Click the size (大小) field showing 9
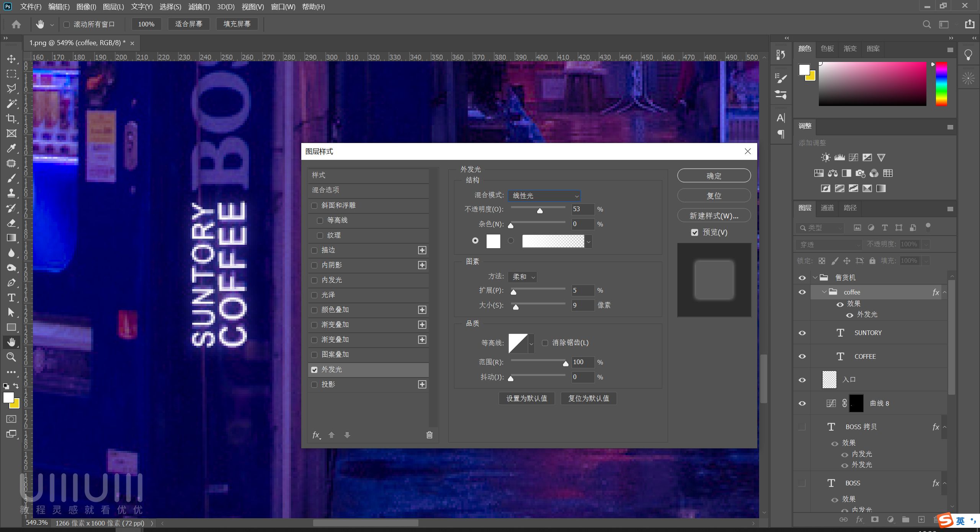The width and height of the screenshot is (980, 532). tap(583, 305)
